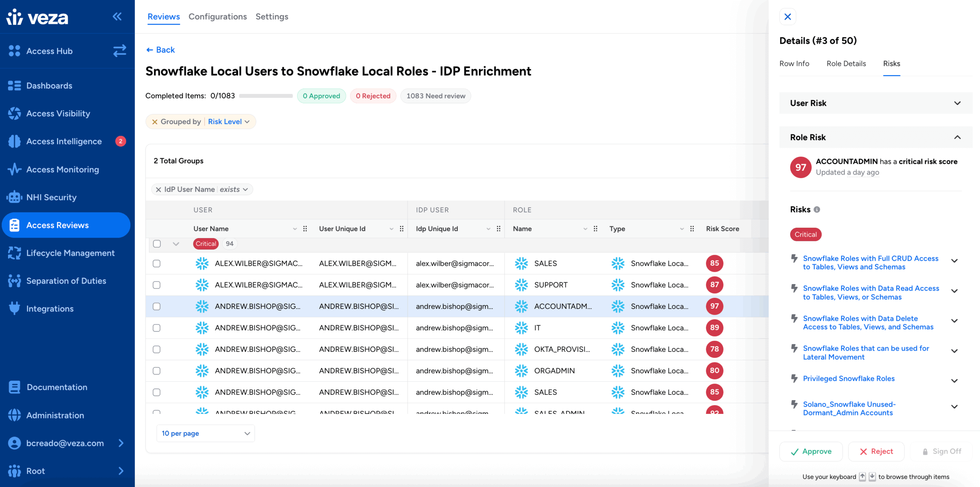
Task: Click the Back link
Action: click(x=160, y=50)
